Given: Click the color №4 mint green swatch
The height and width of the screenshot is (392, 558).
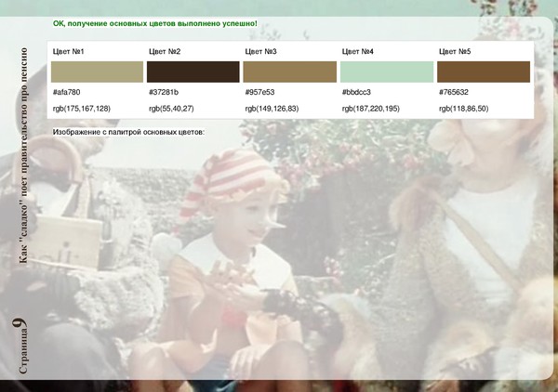Looking at the screenshot, I should click(387, 72).
